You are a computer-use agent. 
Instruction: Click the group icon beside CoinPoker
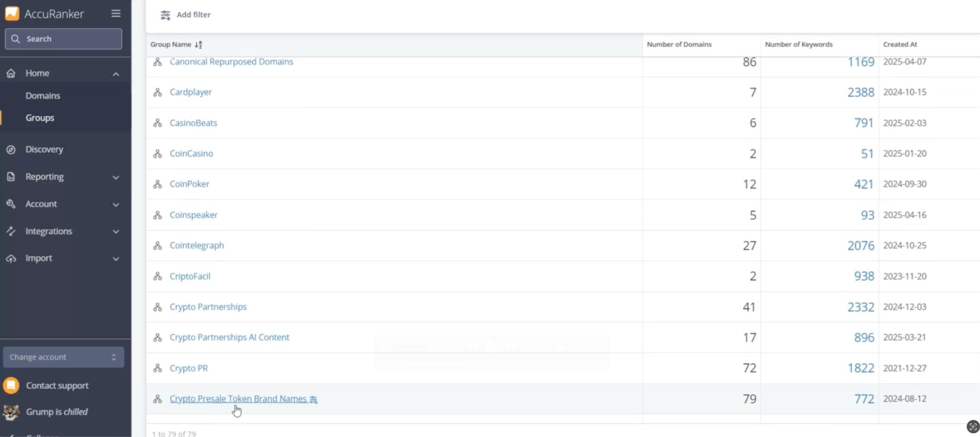click(x=157, y=184)
